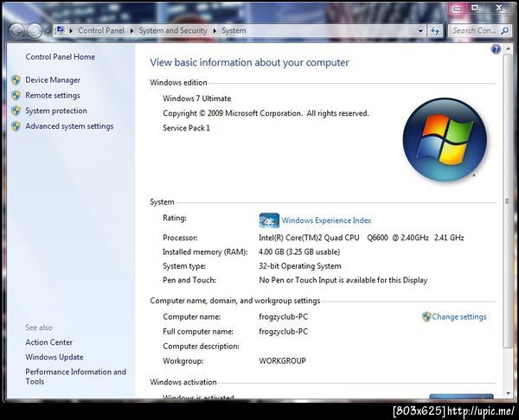Open the address bar history dropdown
This screenshot has height=420, width=519.
420,31
